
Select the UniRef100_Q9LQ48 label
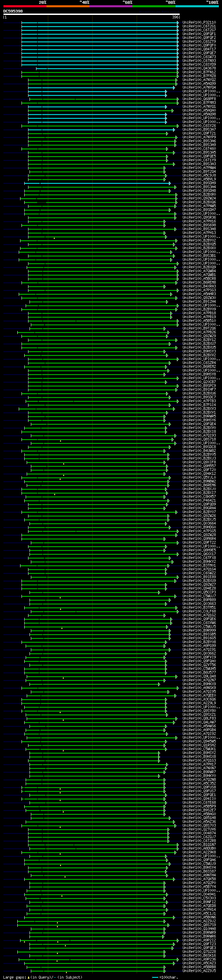[x=199, y=676]
